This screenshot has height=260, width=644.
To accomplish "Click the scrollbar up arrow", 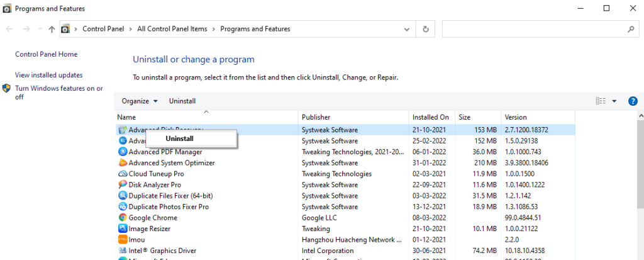I will 641,115.
